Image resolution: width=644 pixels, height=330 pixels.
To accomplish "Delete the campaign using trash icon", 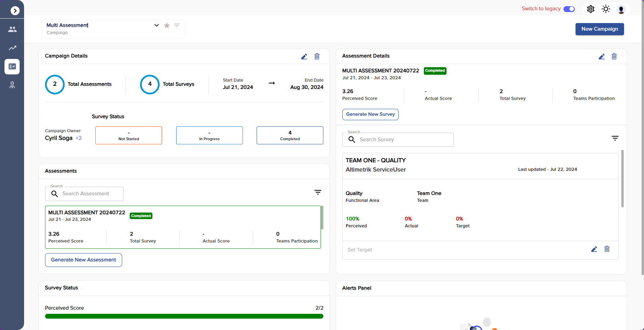I will 317,56.
